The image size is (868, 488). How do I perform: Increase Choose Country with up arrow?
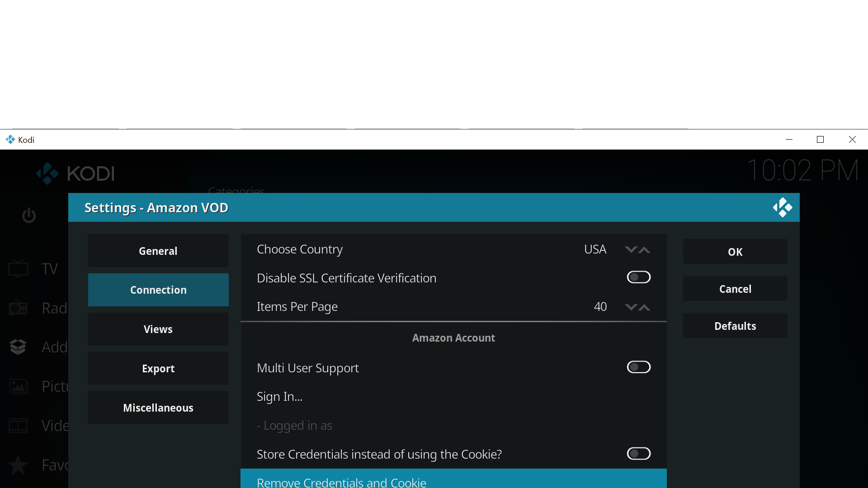pos(644,249)
